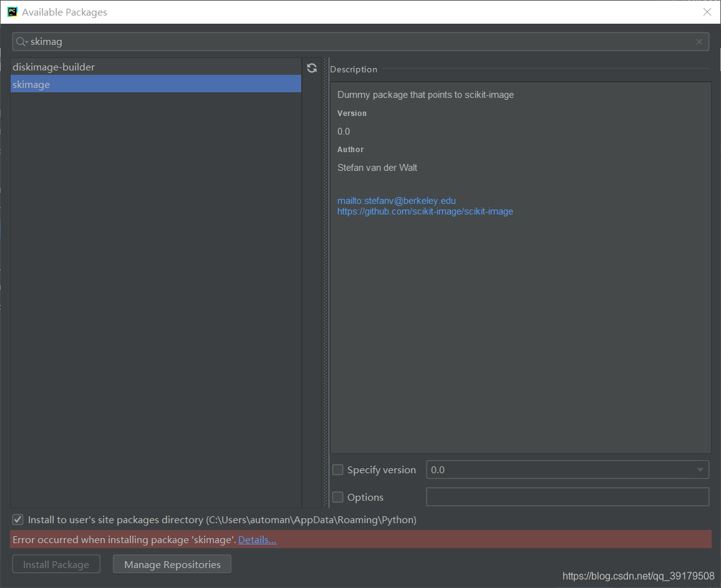
Task: Click the description text Dummy package that points
Action: click(426, 95)
